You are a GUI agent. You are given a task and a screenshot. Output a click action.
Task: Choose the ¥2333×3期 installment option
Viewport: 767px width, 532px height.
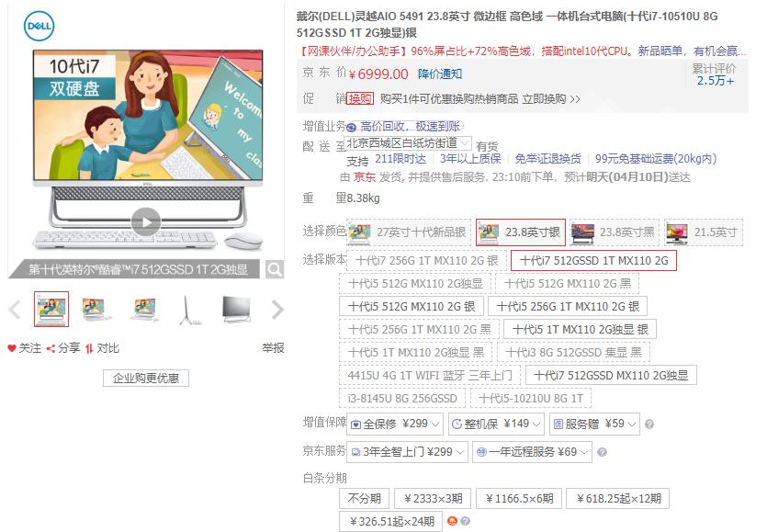point(433,499)
